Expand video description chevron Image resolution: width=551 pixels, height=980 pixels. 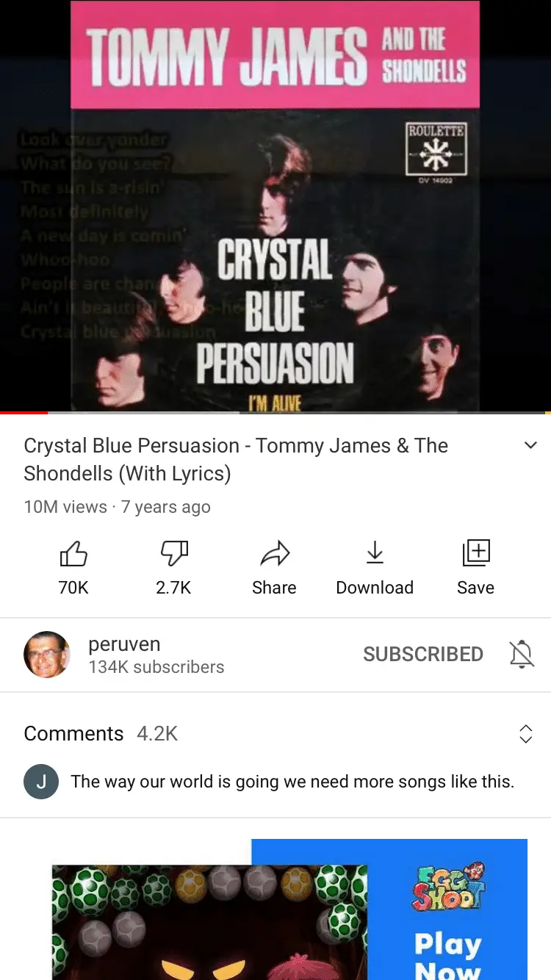click(530, 445)
